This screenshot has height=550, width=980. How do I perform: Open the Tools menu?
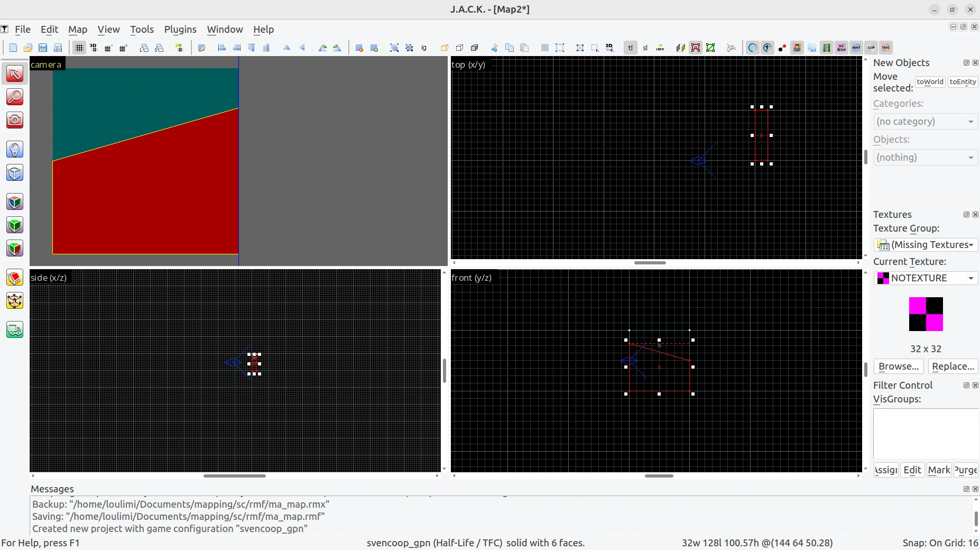coord(142,30)
